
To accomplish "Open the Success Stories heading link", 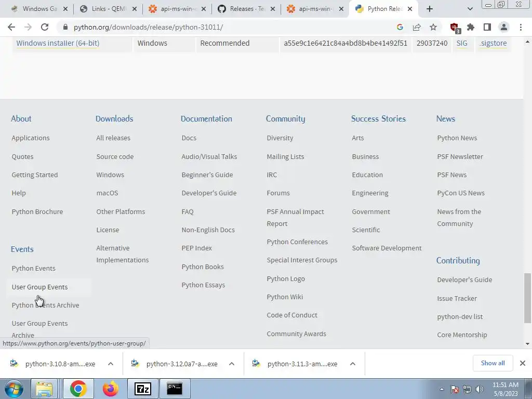I will [x=378, y=119].
